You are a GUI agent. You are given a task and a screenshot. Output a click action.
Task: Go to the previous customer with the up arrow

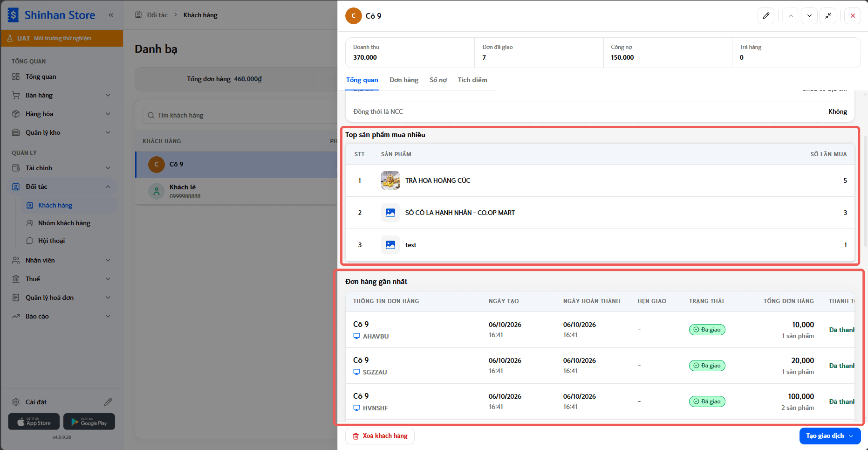[x=791, y=16]
